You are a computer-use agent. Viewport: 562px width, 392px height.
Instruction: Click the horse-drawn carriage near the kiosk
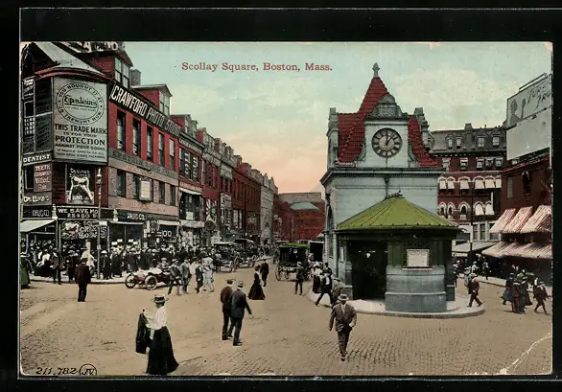293,261
